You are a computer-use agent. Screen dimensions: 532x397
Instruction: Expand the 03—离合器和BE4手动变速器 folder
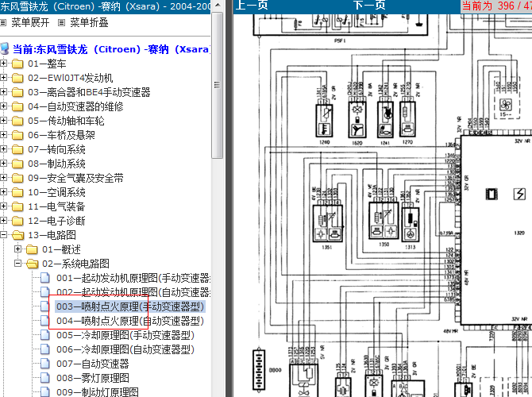pos(3,92)
